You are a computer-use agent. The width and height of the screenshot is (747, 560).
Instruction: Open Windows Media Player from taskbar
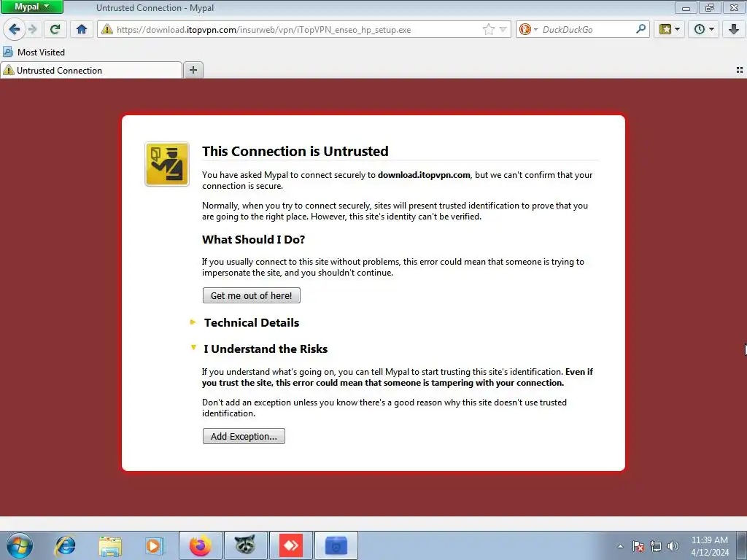(155, 545)
